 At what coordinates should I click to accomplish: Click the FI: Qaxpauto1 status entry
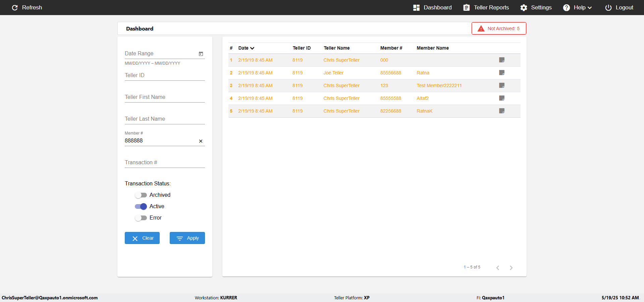coord(490,298)
